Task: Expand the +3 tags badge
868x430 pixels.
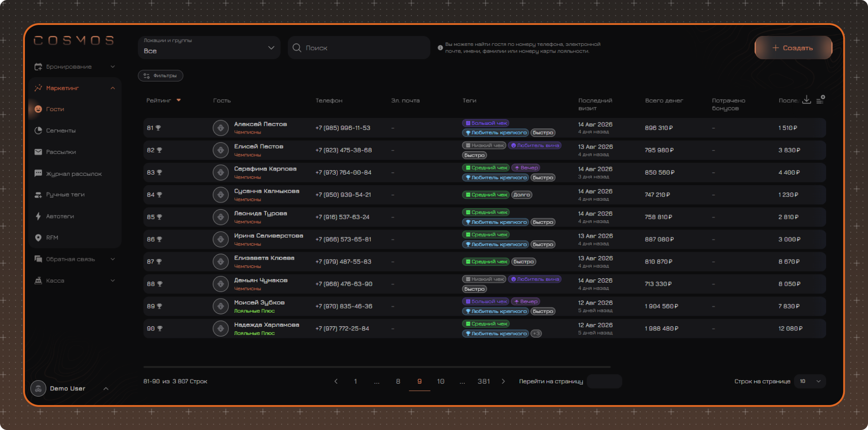Action: click(536, 333)
